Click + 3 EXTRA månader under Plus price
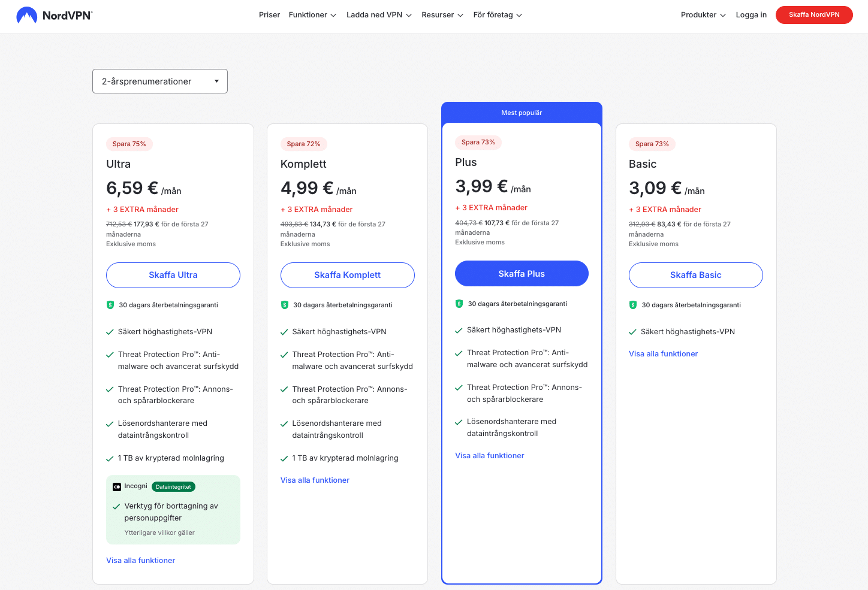Screen dimensions: 868x590 coord(492,208)
